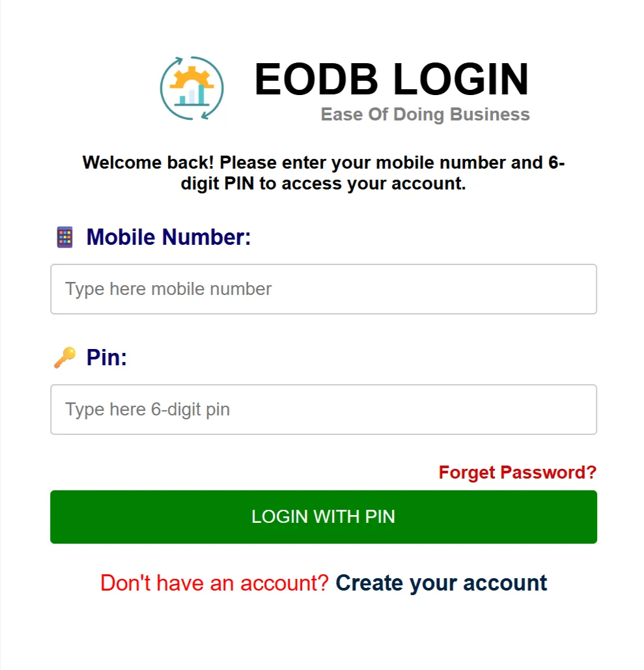644x670 pixels.
Task: Click the line 'digit PIN to access your account'
Action: tap(324, 184)
